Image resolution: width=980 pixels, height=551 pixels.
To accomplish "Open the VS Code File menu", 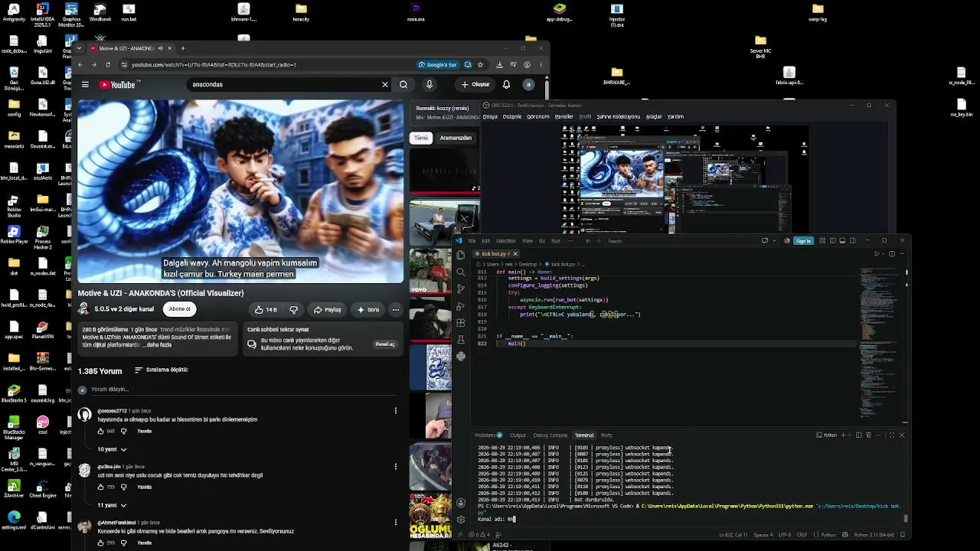I will pos(472,241).
